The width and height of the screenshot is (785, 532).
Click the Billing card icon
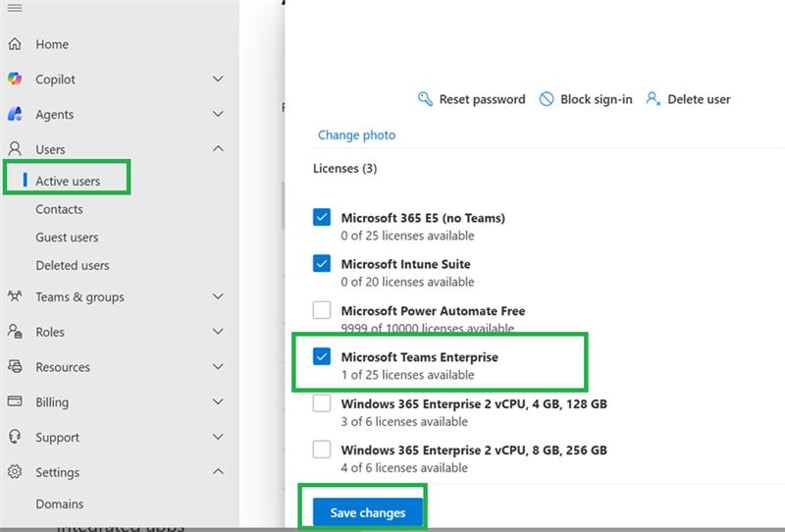point(15,401)
